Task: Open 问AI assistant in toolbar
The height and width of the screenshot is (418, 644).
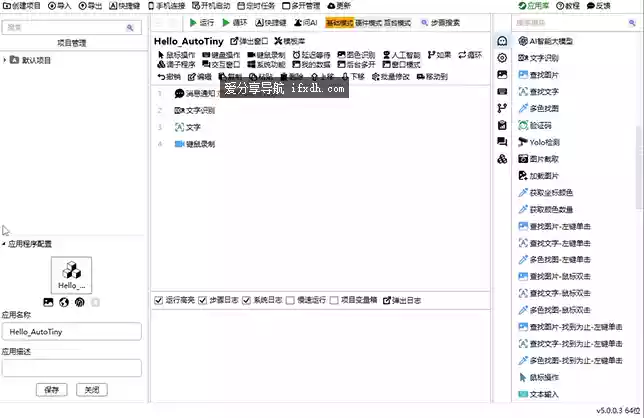Action: [306, 23]
